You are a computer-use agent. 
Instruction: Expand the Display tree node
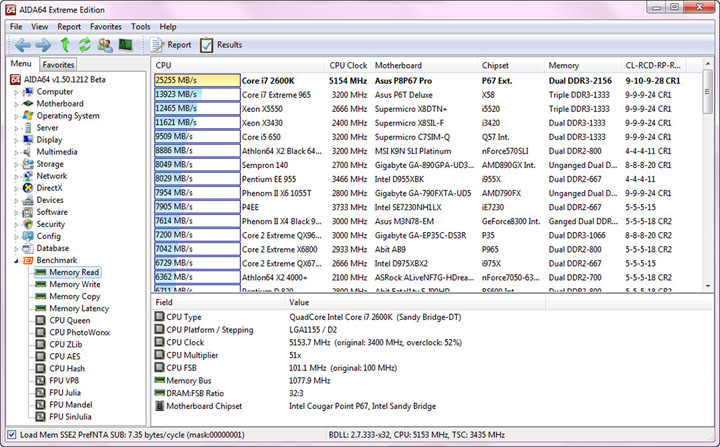coord(16,140)
